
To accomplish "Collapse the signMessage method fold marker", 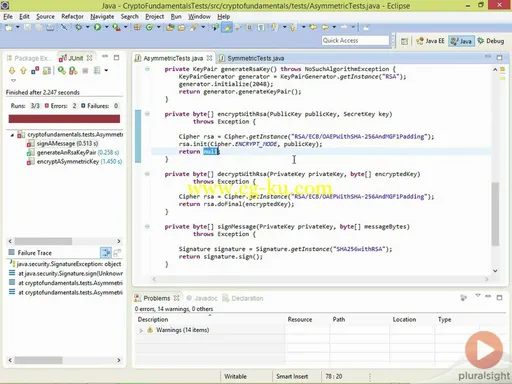I will 147,227.
